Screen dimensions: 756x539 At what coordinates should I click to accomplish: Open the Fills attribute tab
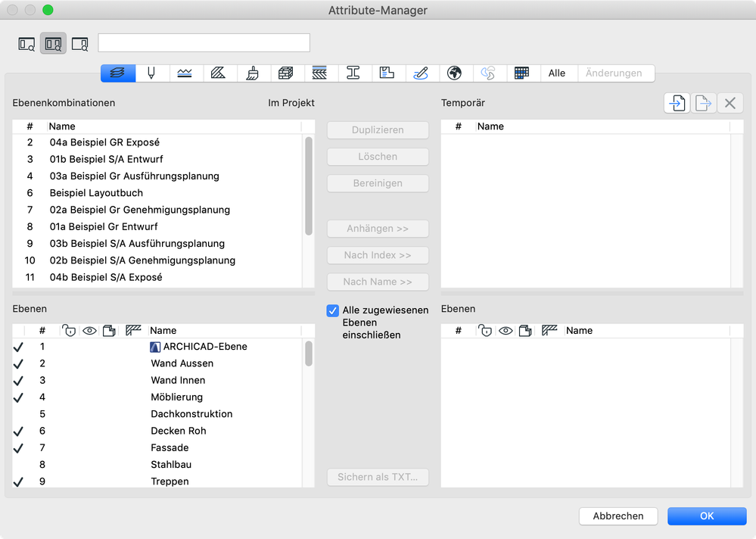[219, 73]
